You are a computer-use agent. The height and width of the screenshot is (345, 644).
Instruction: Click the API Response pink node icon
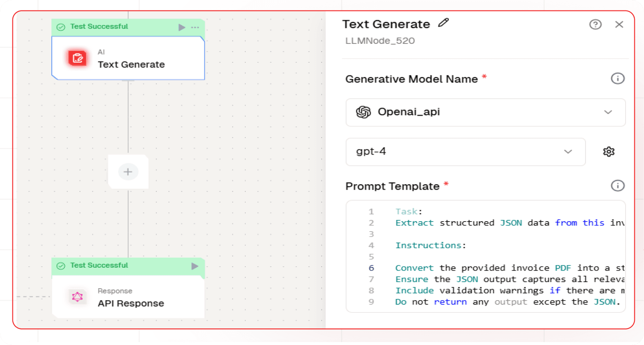[77, 297]
